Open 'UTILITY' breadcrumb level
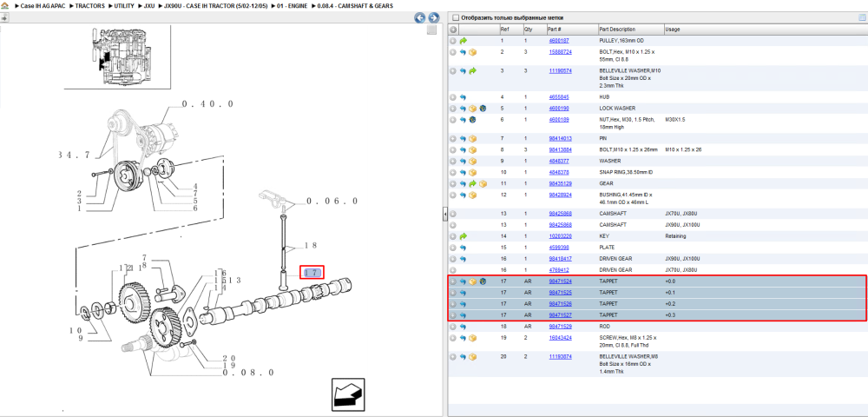Screen dimensions: 868x417 pos(123,5)
